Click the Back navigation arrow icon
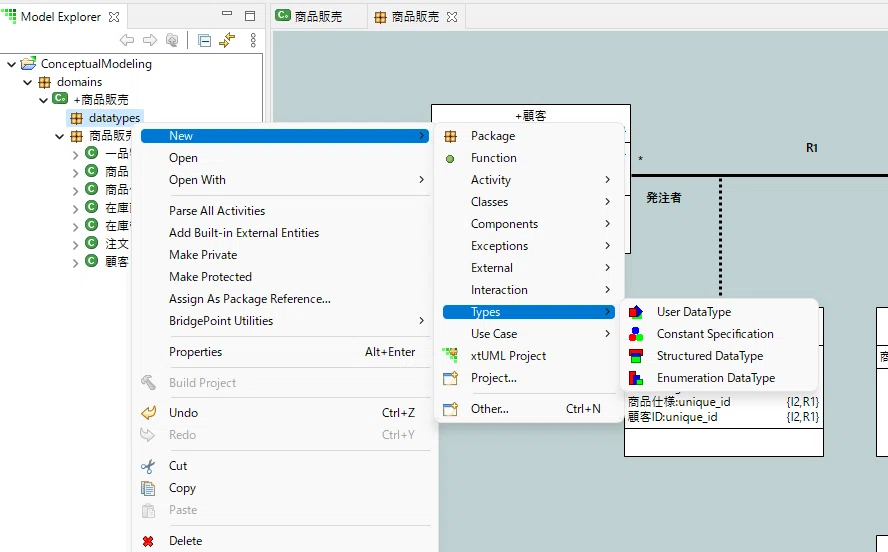Viewport: 888px width, 552px height. (127, 40)
